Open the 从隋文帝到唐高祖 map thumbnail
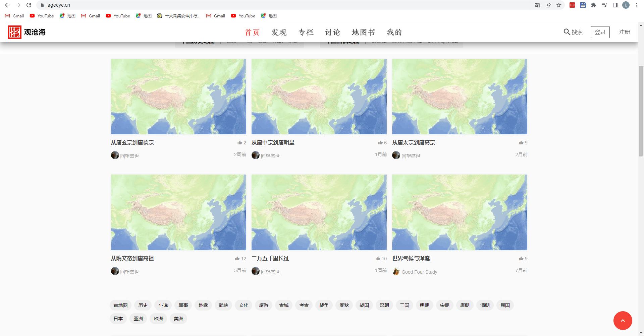Image resolution: width=644 pixels, height=336 pixels. click(178, 212)
